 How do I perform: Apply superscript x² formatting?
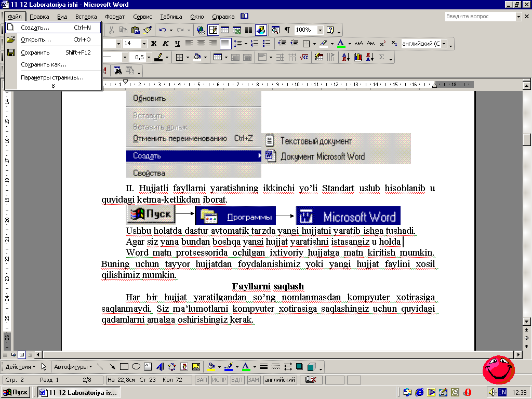coord(382,44)
